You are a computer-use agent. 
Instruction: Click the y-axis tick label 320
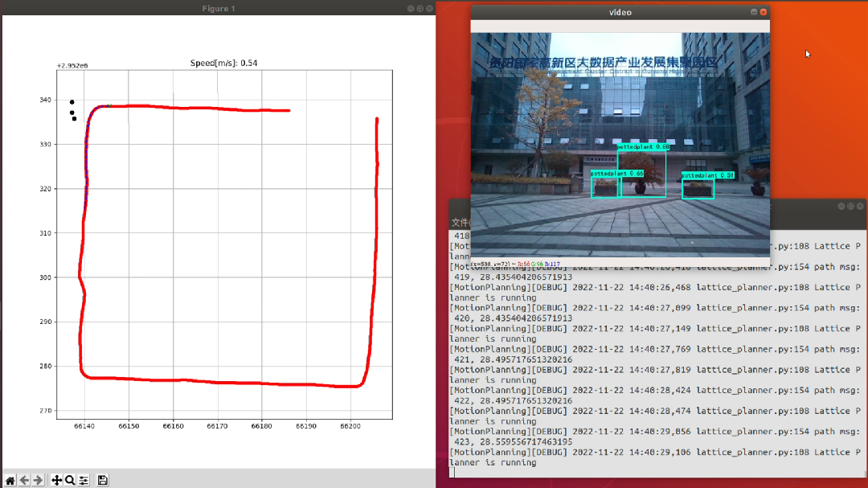coord(45,189)
